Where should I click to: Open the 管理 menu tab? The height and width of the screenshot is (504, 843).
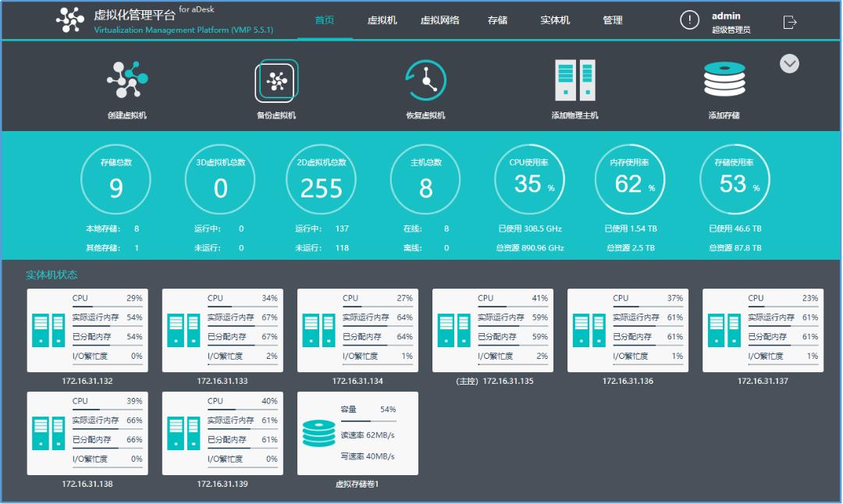coord(613,20)
